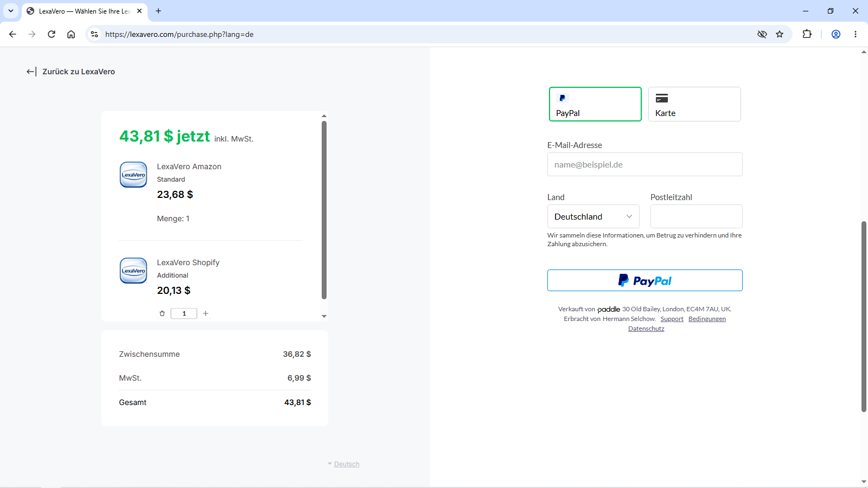The height and width of the screenshot is (488, 868).
Task: Remove LexaVero Shopify with trash icon
Action: [x=162, y=313]
